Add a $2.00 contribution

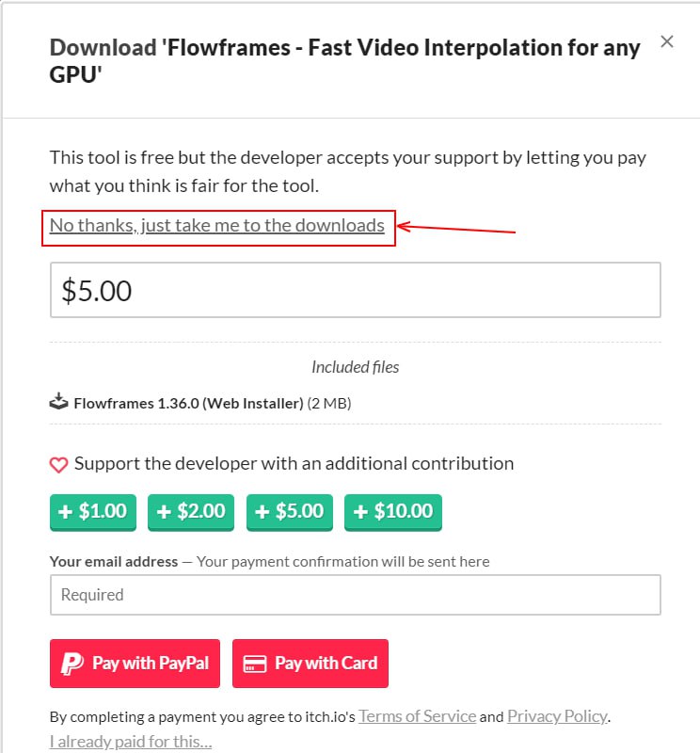tap(191, 512)
